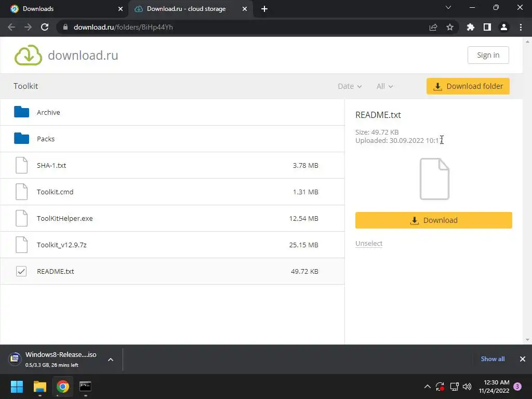Select the Toolkit_v12.9.7z file name

click(61, 245)
